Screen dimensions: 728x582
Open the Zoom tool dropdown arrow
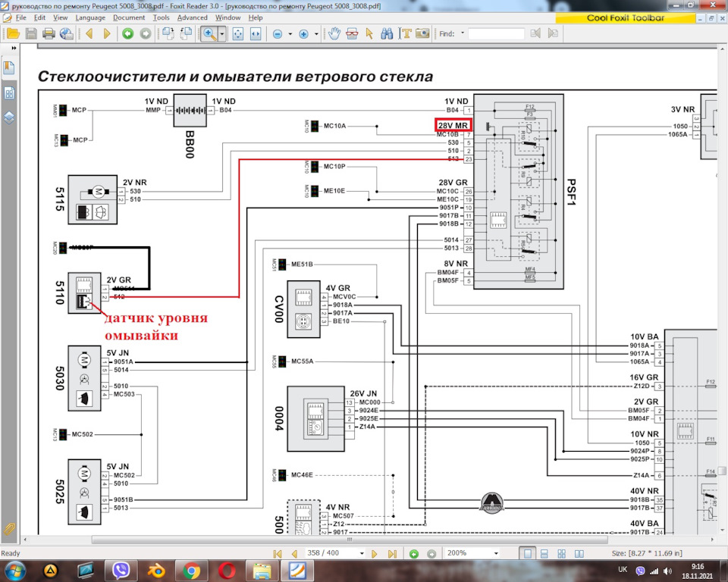coord(222,34)
